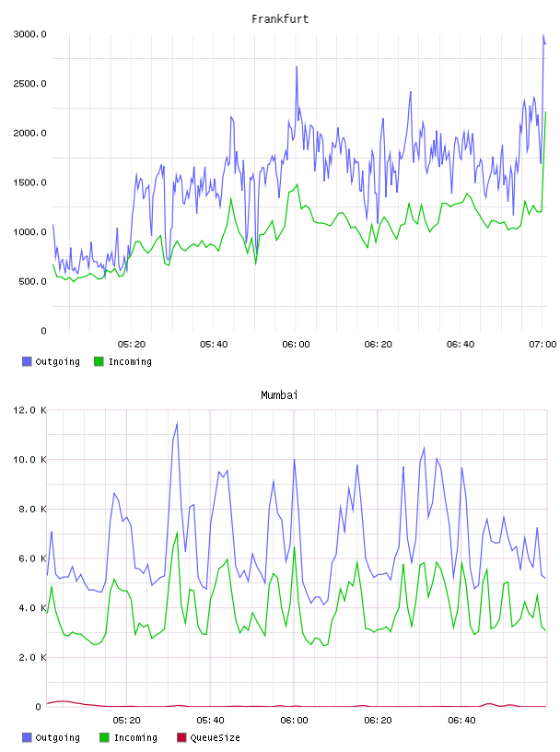Click the 500.0 y-axis label in Frankfurt chart

pyautogui.click(x=32, y=281)
